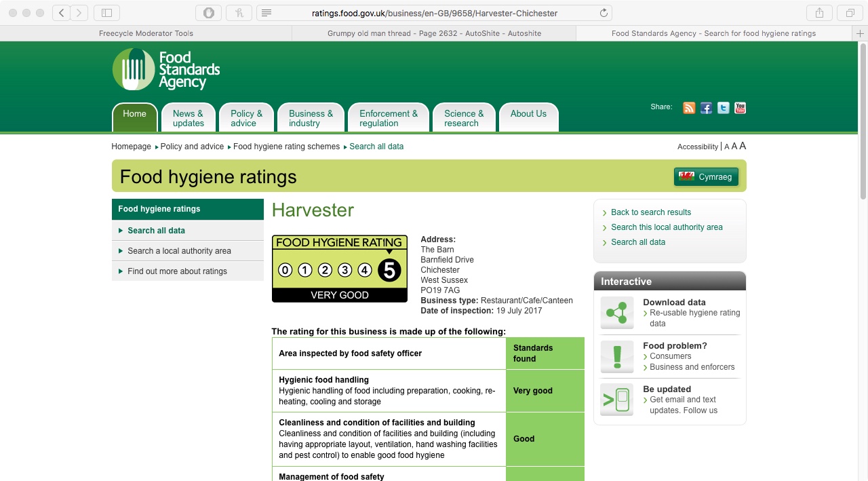Click the Food problem exclamation icon

click(617, 356)
